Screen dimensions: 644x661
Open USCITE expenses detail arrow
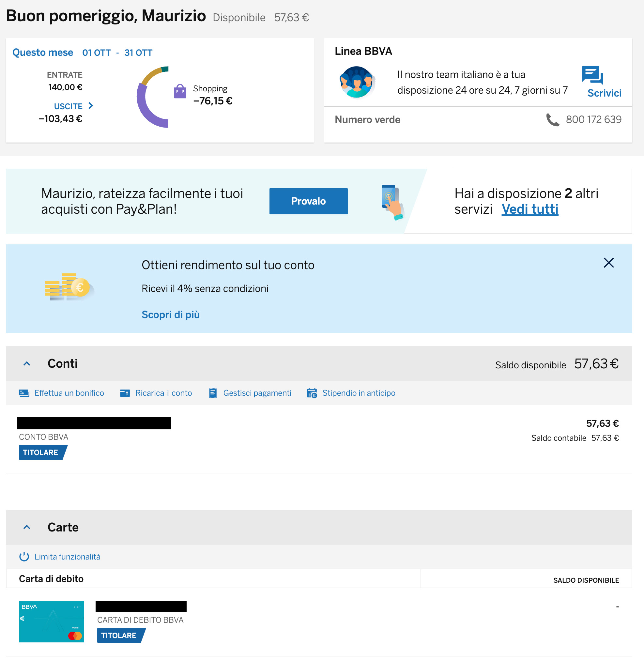click(91, 106)
